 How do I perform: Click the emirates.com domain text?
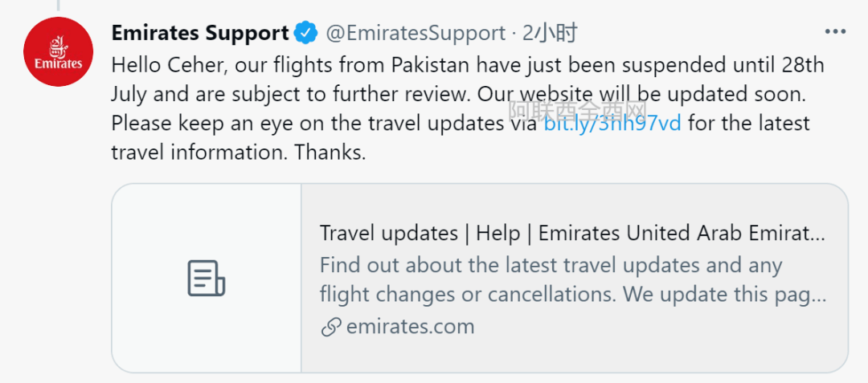pos(410,327)
